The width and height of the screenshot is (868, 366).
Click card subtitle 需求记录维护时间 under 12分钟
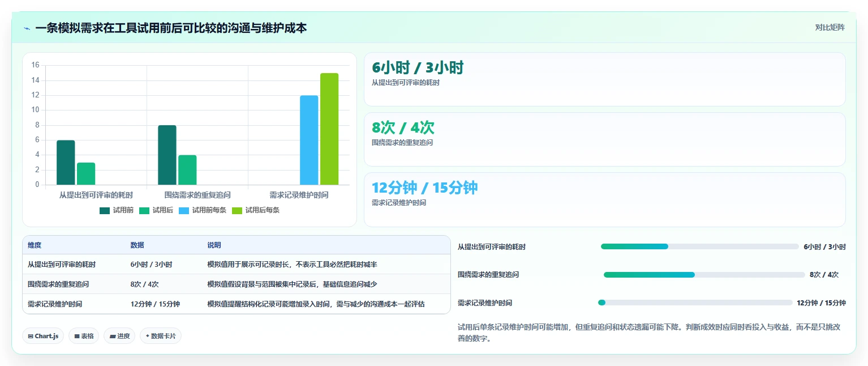click(x=399, y=203)
